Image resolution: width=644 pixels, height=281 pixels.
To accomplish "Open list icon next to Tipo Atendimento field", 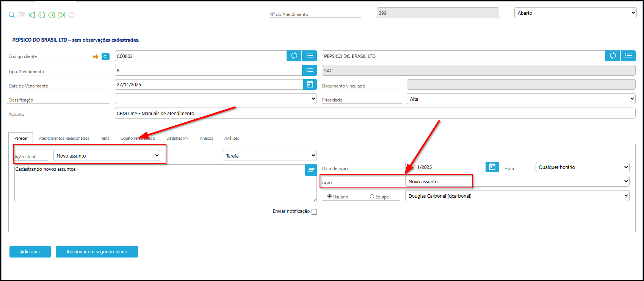I will point(309,70).
